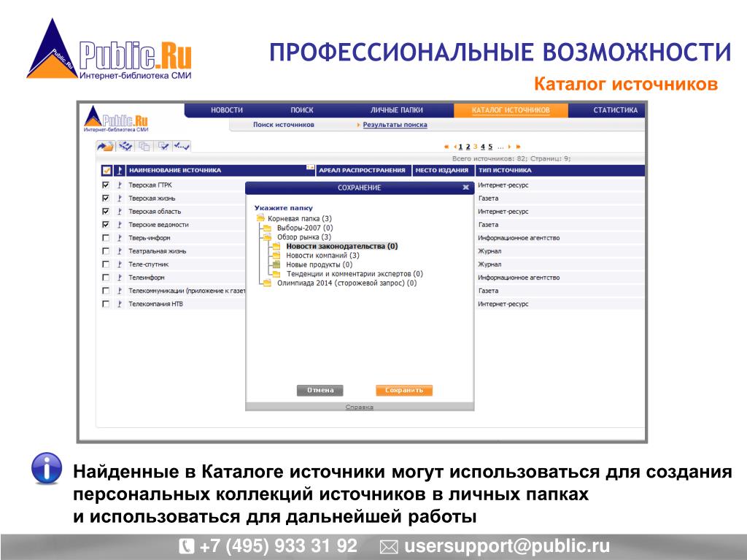Uncheck the Тверская ГТРК checkbox

click(x=106, y=184)
